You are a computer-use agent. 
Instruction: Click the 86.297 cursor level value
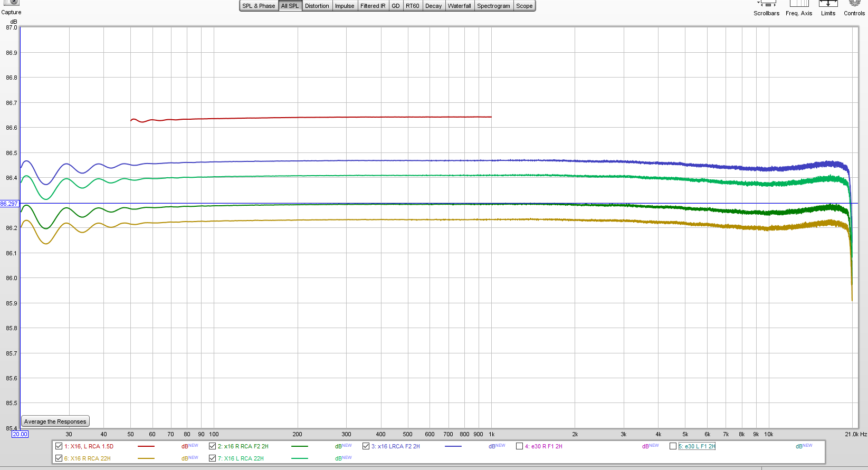pyautogui.click(x=9, y=204)
